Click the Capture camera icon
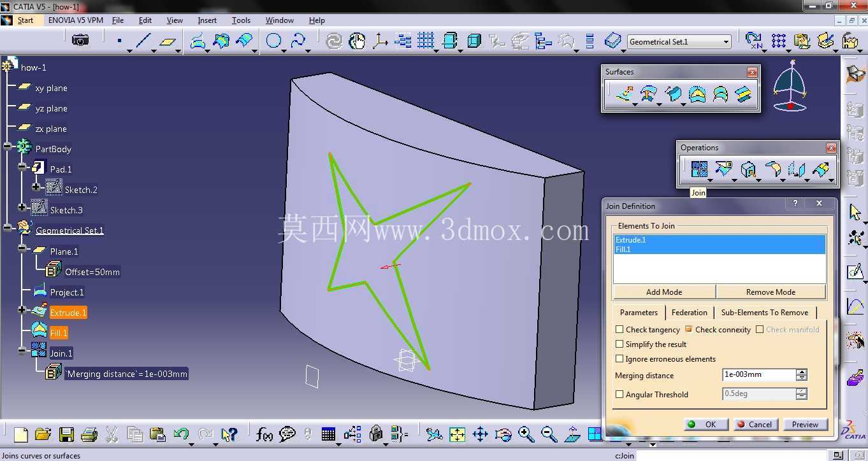 pos(80,41)
